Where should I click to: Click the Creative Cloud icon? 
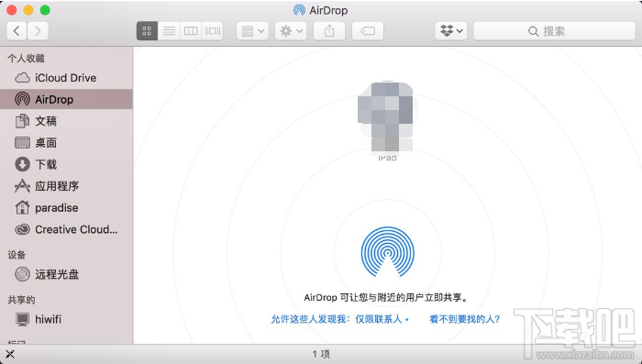[x=22, y=230]
